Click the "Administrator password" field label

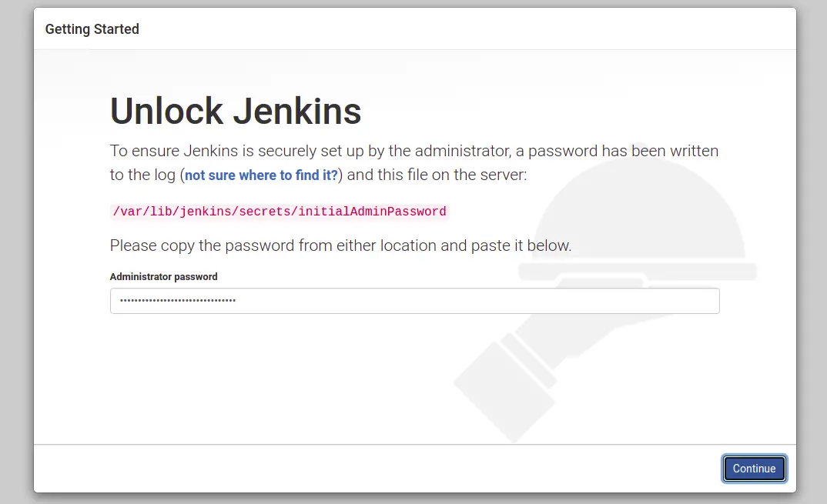pyautogui.click(x=163, y=276)
